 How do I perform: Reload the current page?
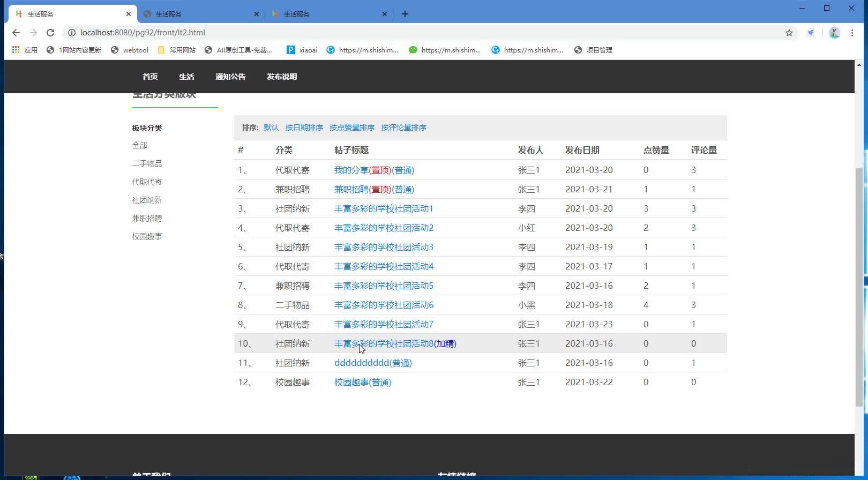tap(50, 33)
